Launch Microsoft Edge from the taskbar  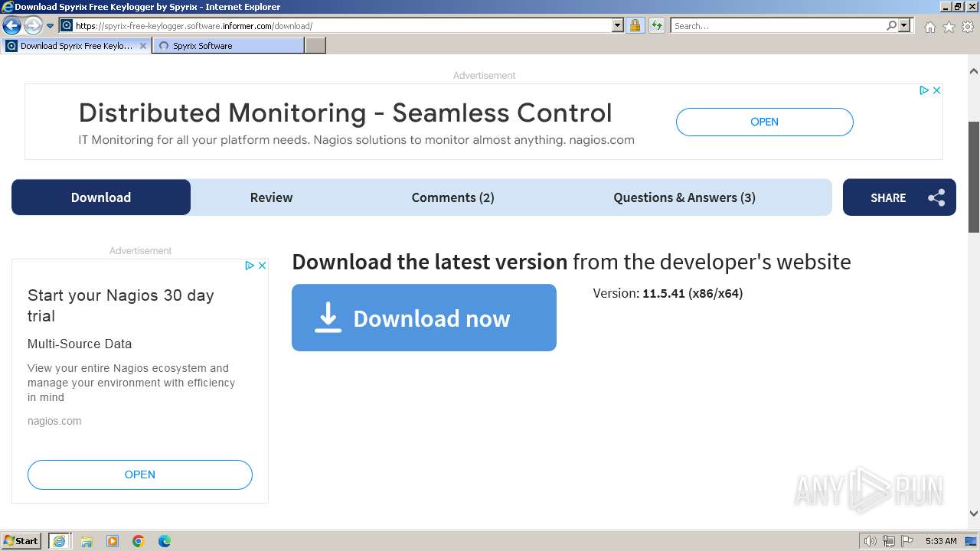pos(165,541)
